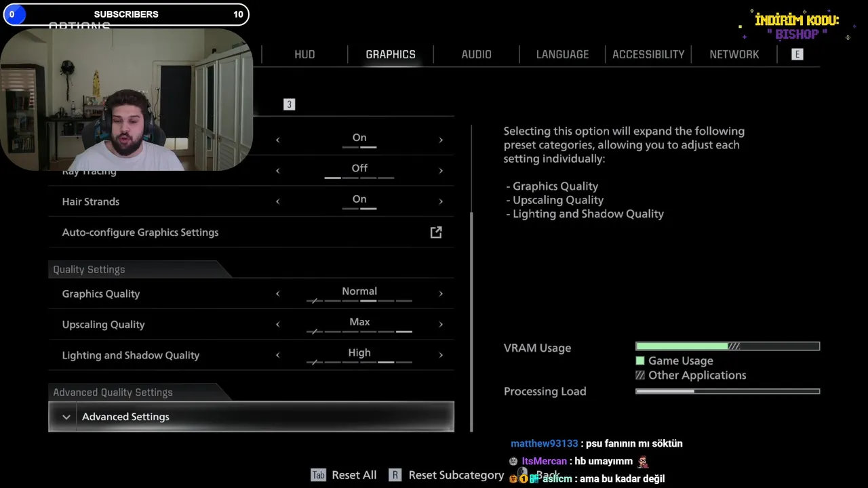The width and height of the screenshot is (868, 488).
Task: Click the SUBSCRIBERS goal bar
Action: tap(126, 14)
